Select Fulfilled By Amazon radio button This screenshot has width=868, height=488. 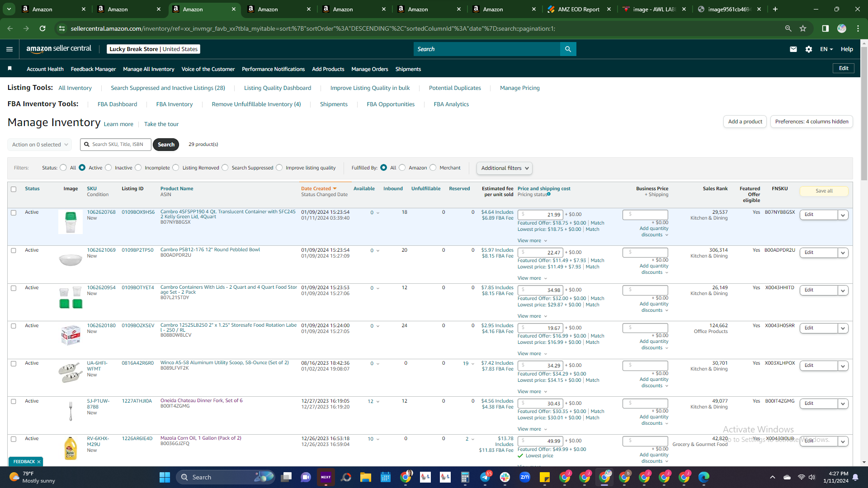pyautogui.click(x=402, y=168)
